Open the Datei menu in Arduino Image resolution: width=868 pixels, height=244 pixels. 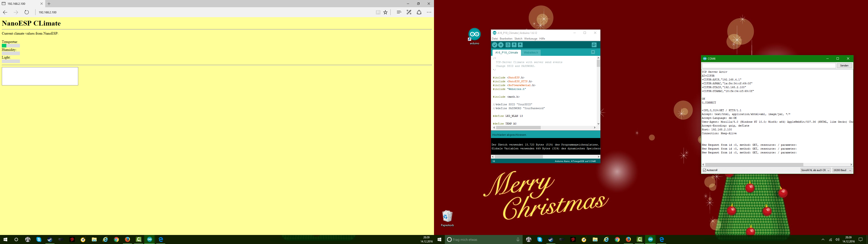point(495,39)
